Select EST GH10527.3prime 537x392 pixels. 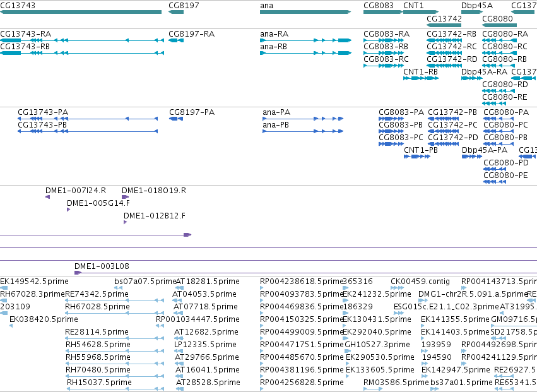point(348,351)
